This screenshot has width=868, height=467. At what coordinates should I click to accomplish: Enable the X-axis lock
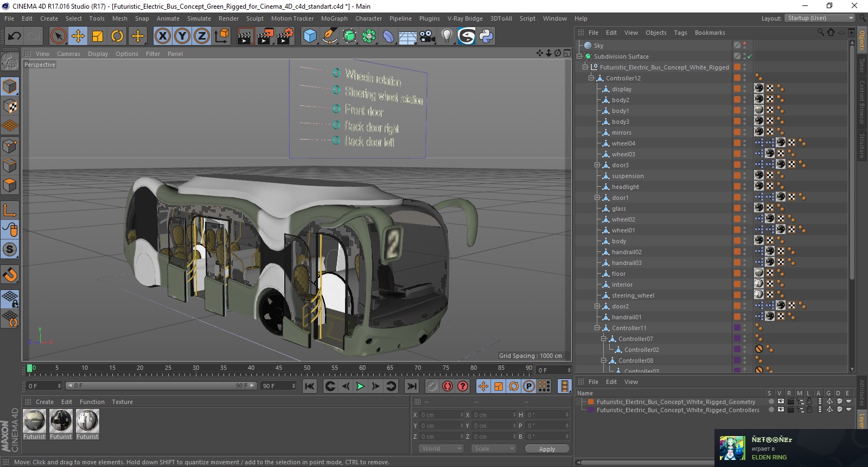click(x=162, y=36)
